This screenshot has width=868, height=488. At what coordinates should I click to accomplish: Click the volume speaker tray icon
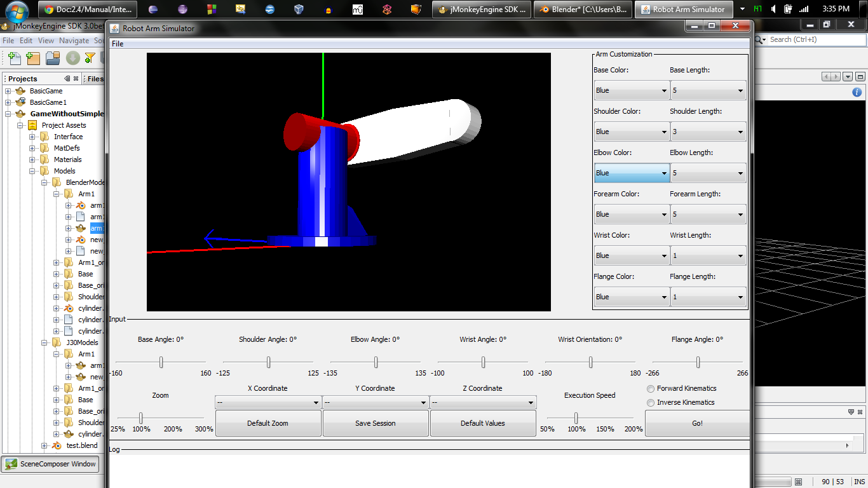tap(774, 10)
